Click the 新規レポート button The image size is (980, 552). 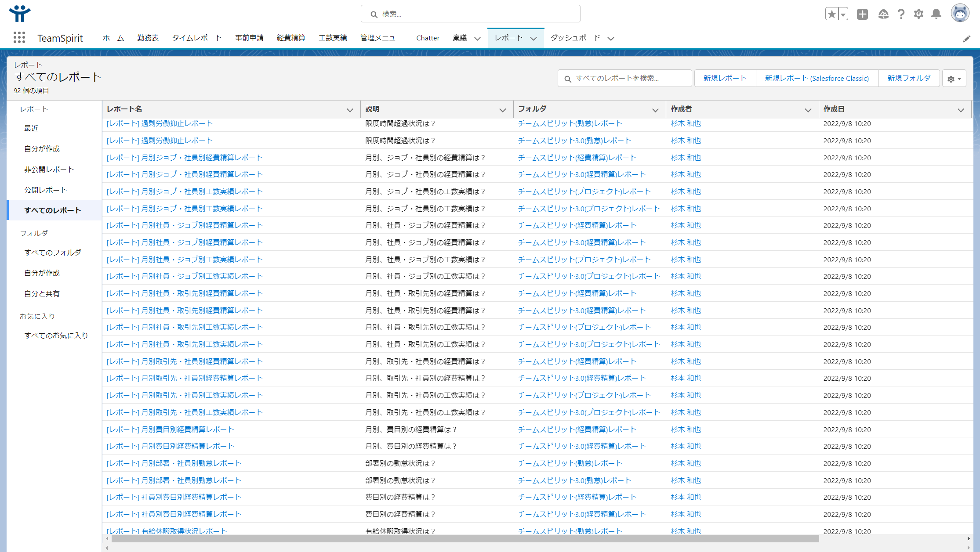tap(725, 78)
